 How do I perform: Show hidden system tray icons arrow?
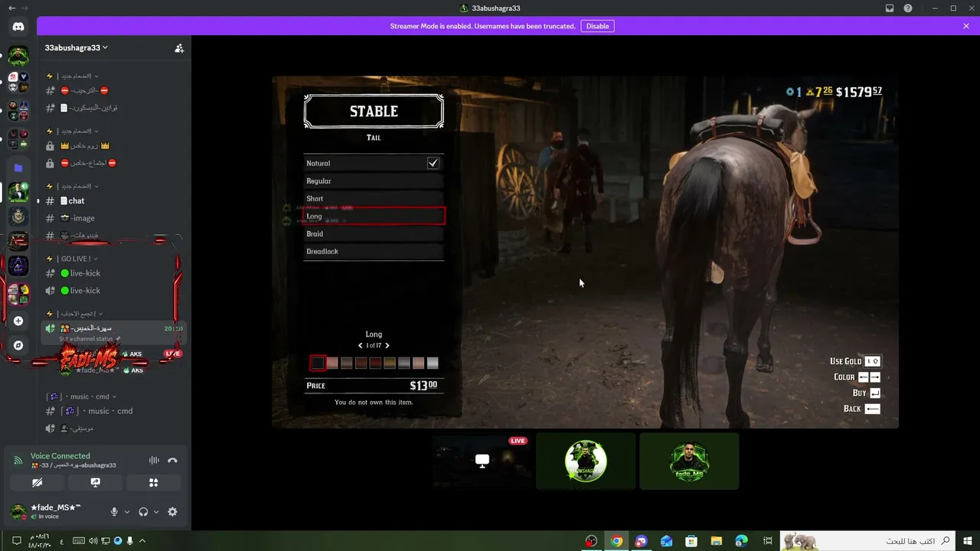tap(142, 541)
